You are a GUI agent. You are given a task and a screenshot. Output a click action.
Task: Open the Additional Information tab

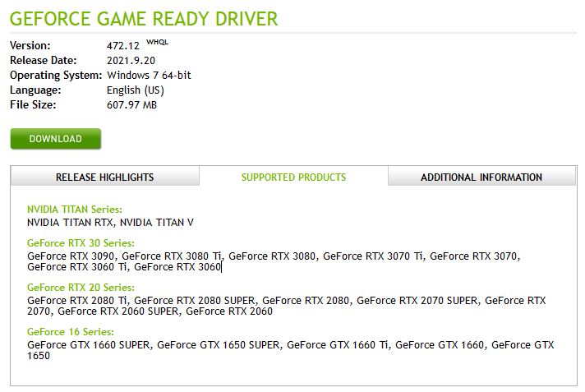click(x=481, y=177)
